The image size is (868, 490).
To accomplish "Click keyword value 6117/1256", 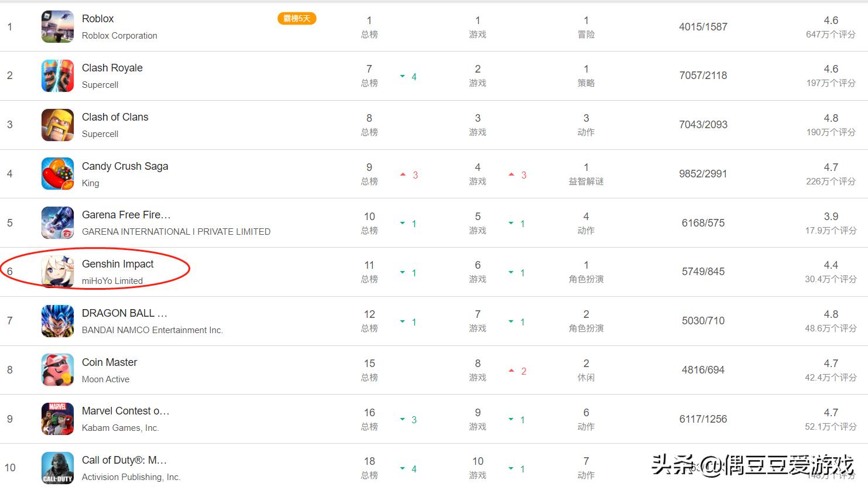I will coord(703,419).
